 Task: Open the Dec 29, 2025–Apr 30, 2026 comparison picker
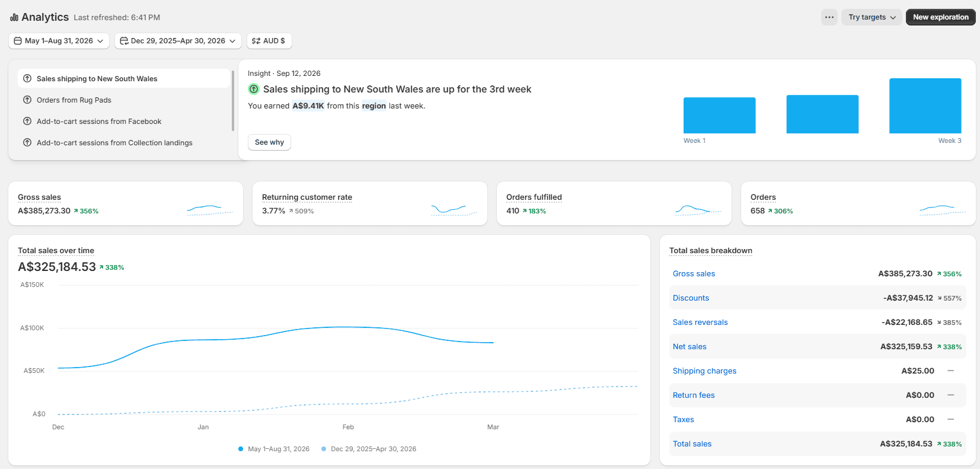pos(178,41)
